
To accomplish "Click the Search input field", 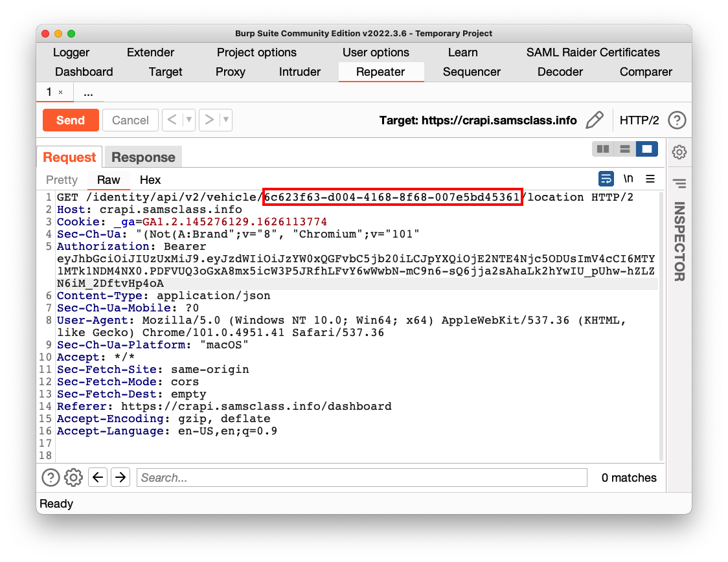I will pos(361,478).
